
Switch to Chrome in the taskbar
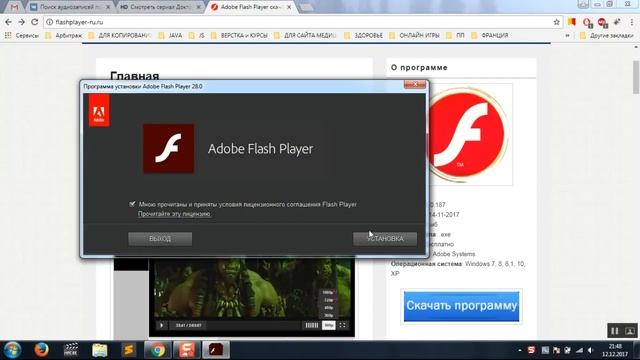click(158, 350)
